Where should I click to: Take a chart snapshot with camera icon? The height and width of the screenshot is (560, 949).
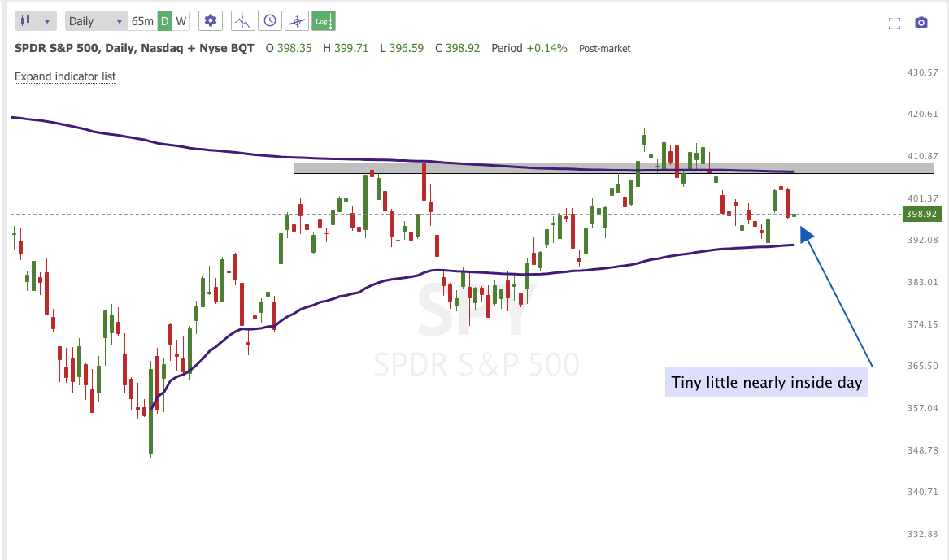point(921,23)
